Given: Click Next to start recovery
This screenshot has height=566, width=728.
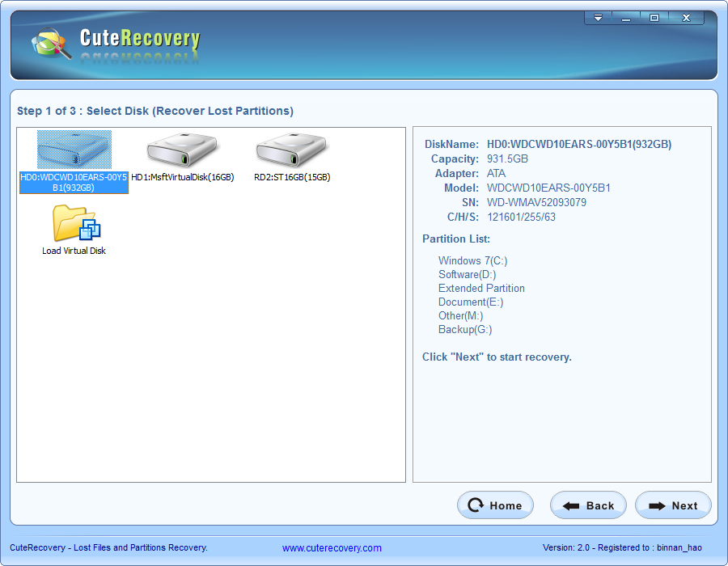Looking at the screenshot, I should click(x=673, y=505).
